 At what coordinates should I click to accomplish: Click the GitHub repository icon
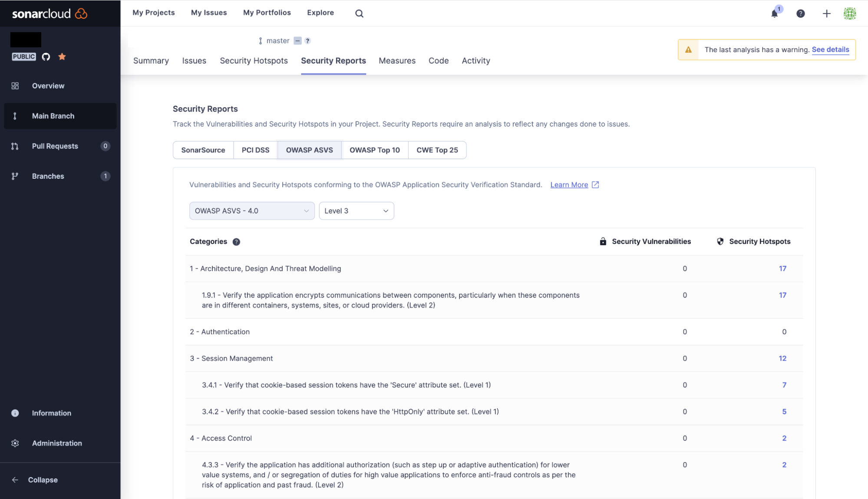[x=46, y=56]
